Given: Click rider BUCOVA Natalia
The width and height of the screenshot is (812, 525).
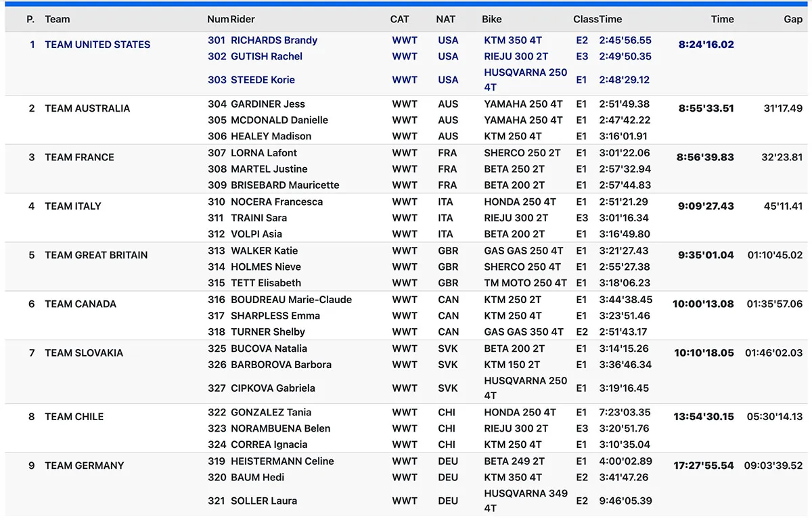Looking at the screenshot, I should pos(269,348).
